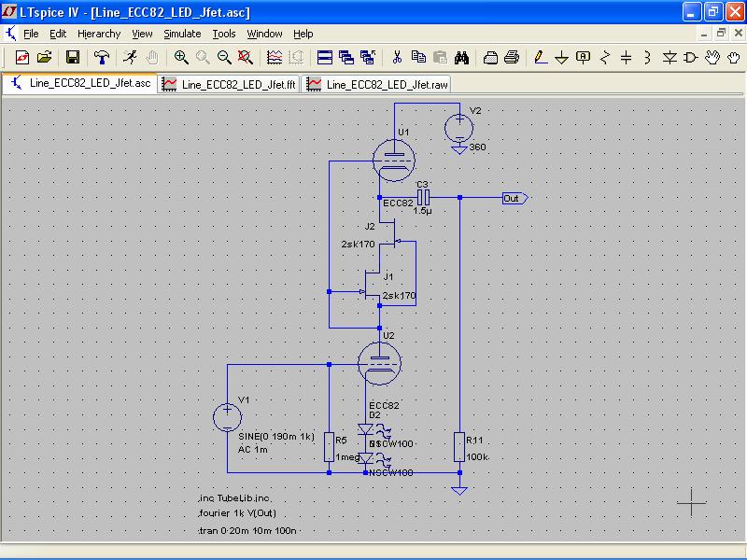
Task: Select the Zoom In magnifier
Action: pos(180,58)
